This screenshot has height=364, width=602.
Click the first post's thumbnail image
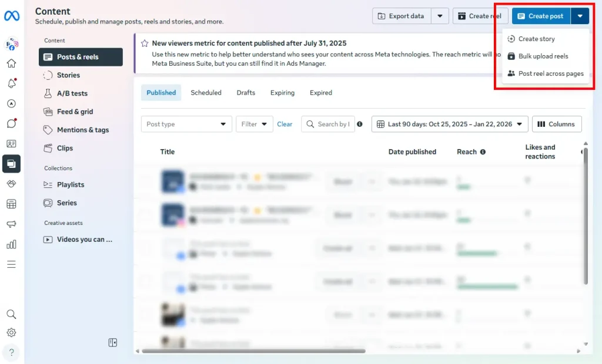coord(172,181)
